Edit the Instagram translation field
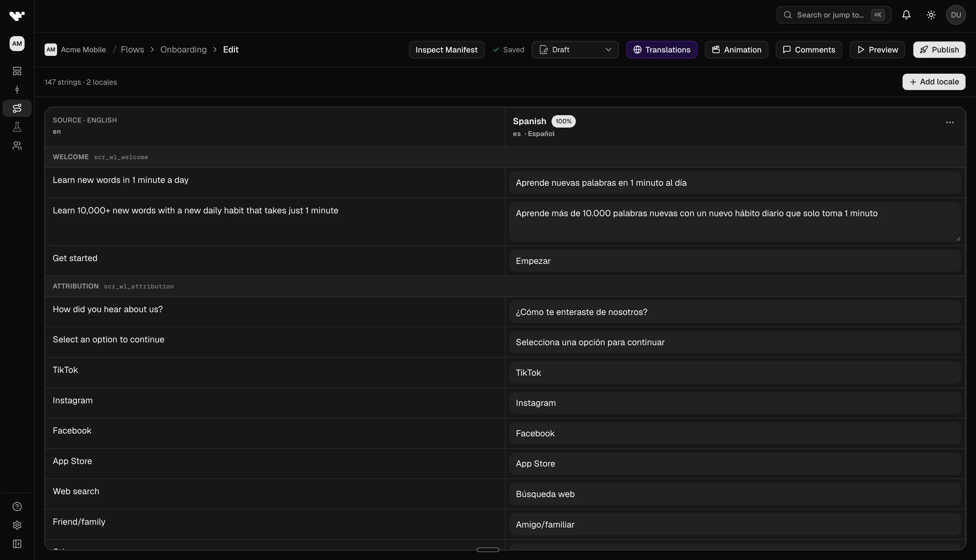Screen dimensions: 976x560 point(735,403)
